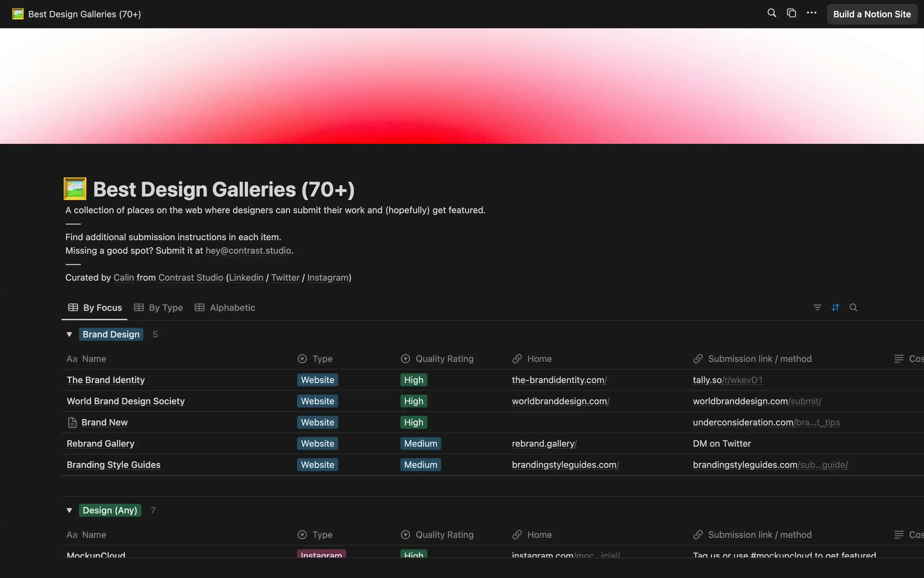This screenshot has height=578, width=924.
Task: Open the database filter icon
Action: coord(817,307)
